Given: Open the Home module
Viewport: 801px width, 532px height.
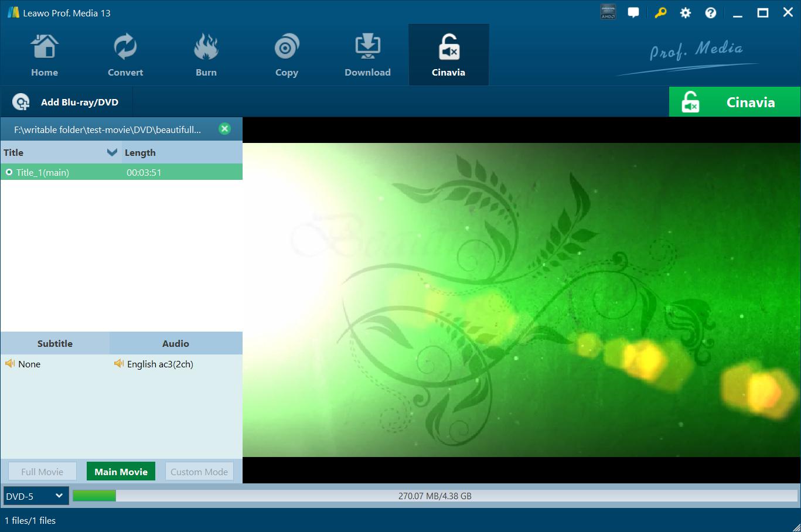Looking at the screenshot, I should pyautogui.click(x=45, y=56).
